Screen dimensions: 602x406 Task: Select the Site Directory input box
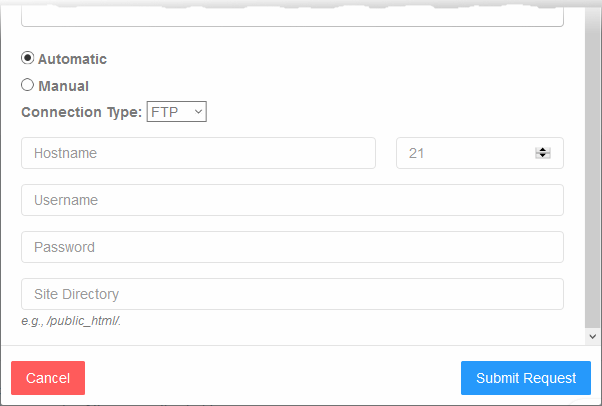(x=292, y=294)
